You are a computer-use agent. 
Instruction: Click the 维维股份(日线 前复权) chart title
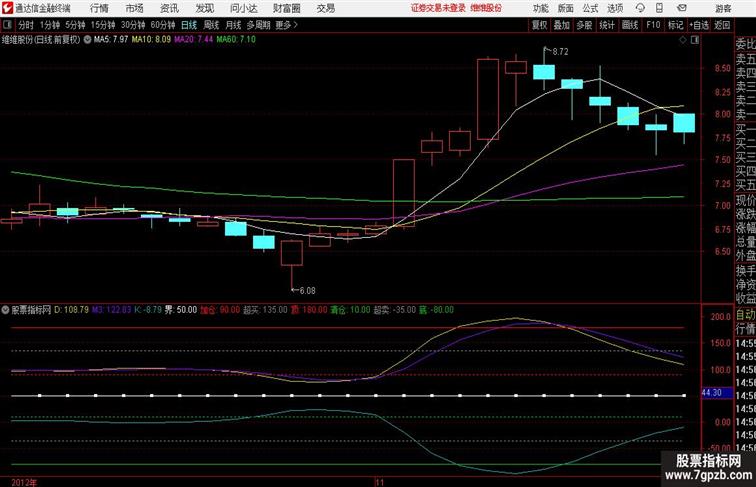pos(41,40)
